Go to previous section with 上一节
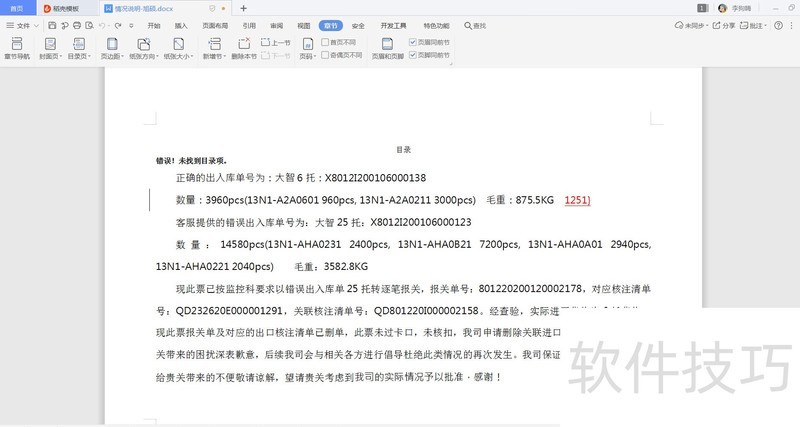Viewport: 800px width, 427px height. click(x=276, y=42)
